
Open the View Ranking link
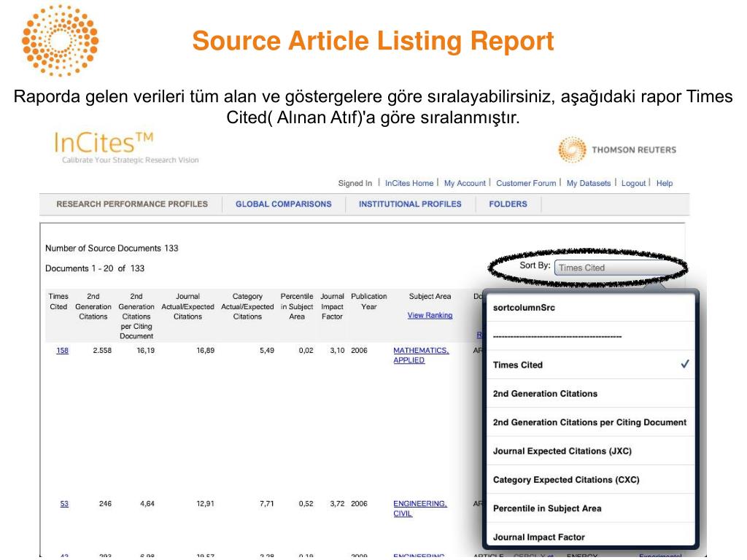tap(430, 316)
